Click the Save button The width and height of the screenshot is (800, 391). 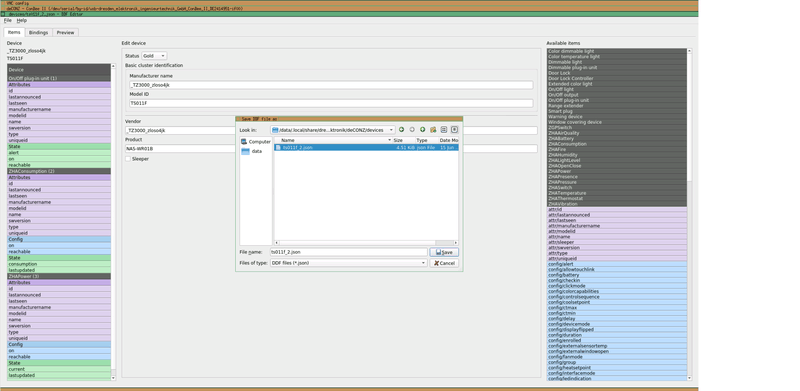pyautogui.click(x=444, y=252)
